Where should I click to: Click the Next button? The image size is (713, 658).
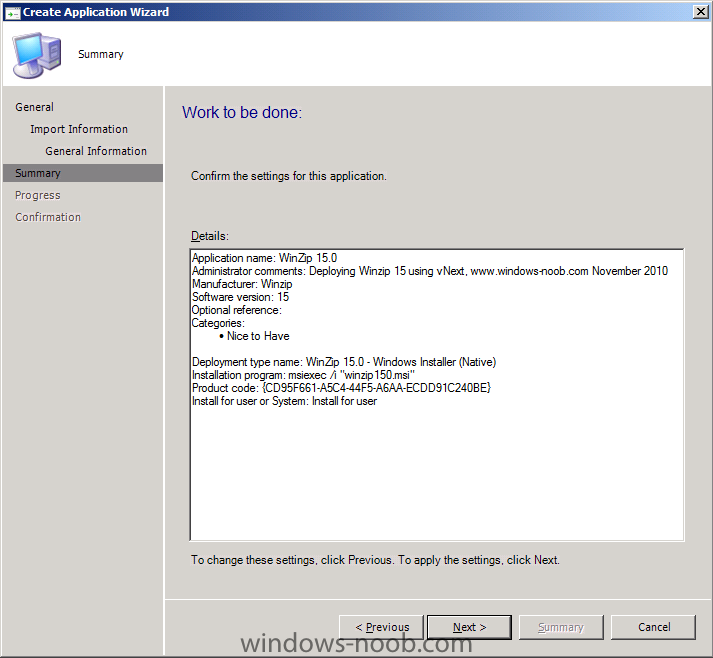point(469,627)
